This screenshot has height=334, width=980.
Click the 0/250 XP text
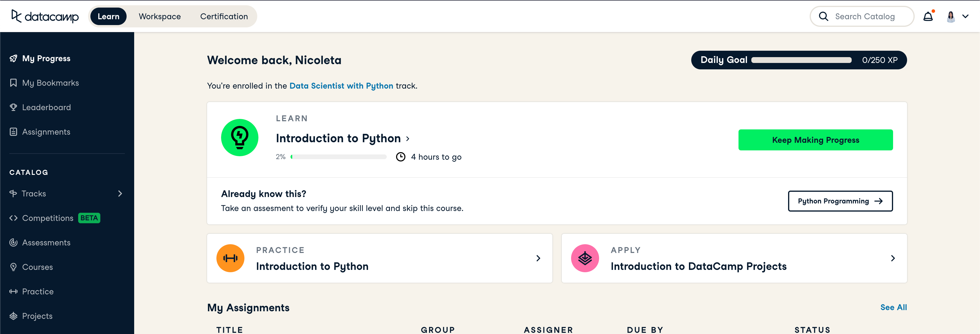click(x=880, y=60)
